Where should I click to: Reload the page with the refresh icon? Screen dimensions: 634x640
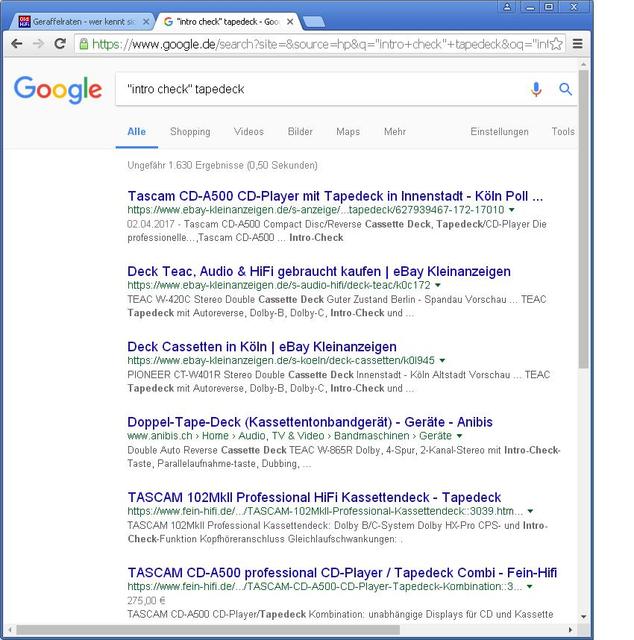click(x=60, y=44)
